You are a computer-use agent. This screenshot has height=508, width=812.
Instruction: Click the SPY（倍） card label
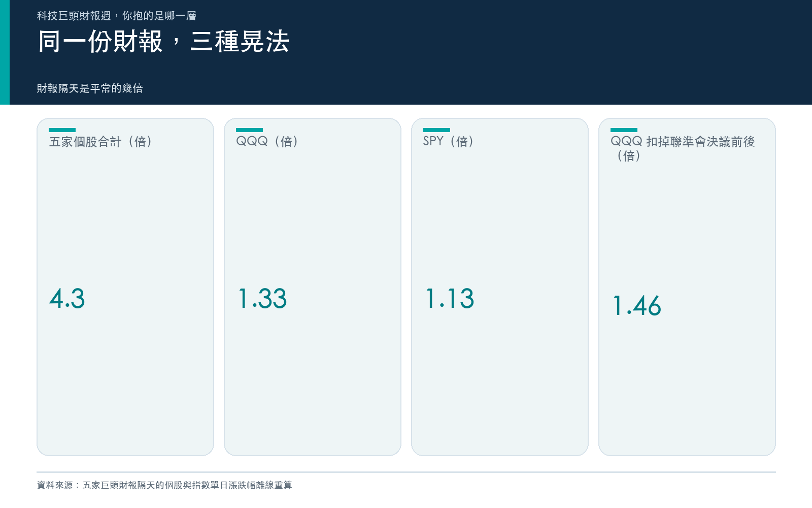[449, 141]
